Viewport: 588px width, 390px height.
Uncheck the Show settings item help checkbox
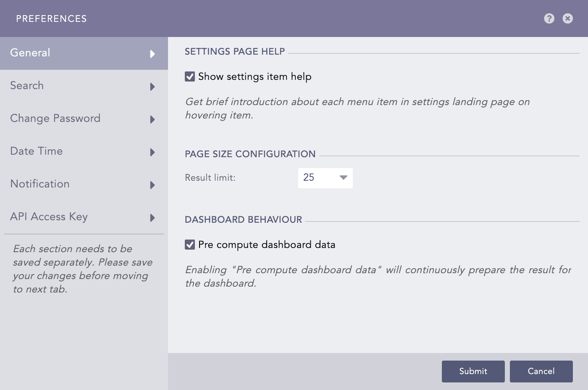click(x=190, y=76)
